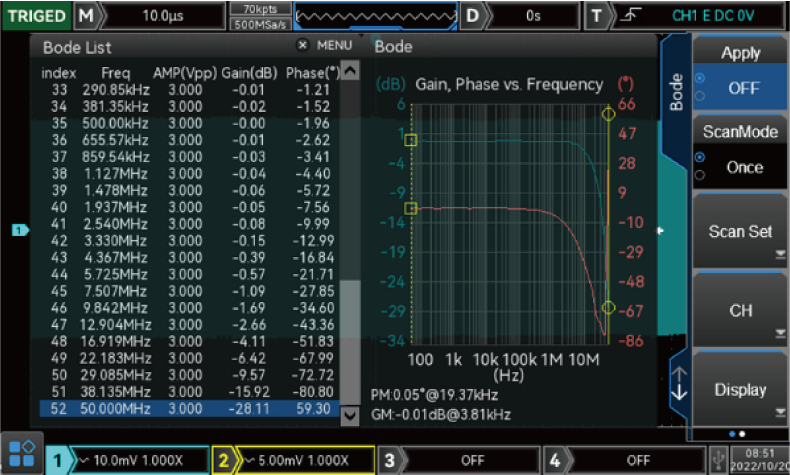Viewport: 790px width, 475px height.
Task: Expand the Display submenu
Action: coord(740,390)
